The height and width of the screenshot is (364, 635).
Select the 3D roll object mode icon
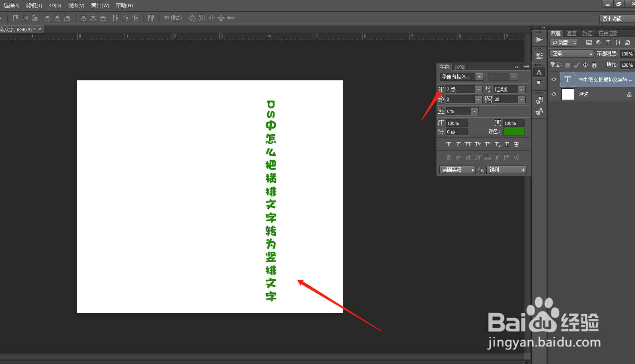pyautogui.click(x=202, y=18)
